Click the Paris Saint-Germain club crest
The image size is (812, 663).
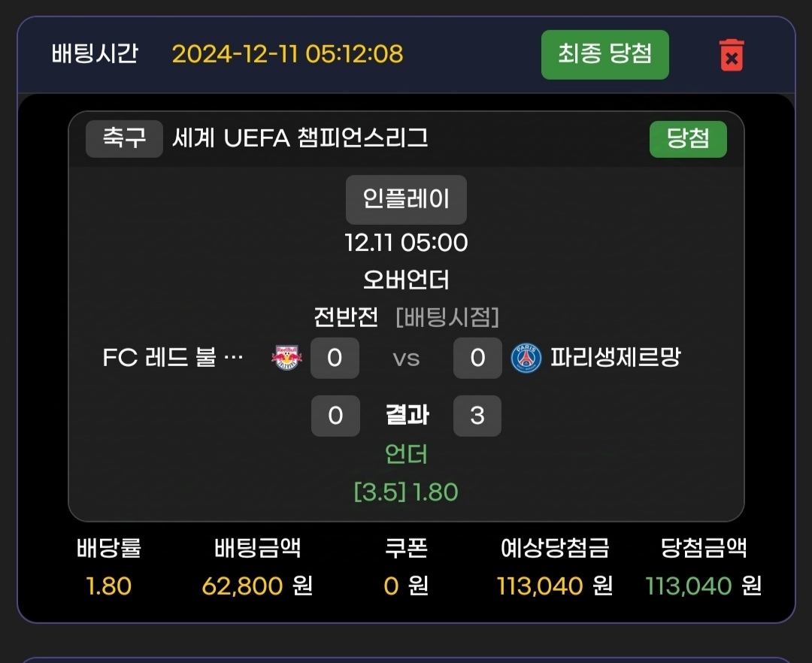[x=526, y=358]
